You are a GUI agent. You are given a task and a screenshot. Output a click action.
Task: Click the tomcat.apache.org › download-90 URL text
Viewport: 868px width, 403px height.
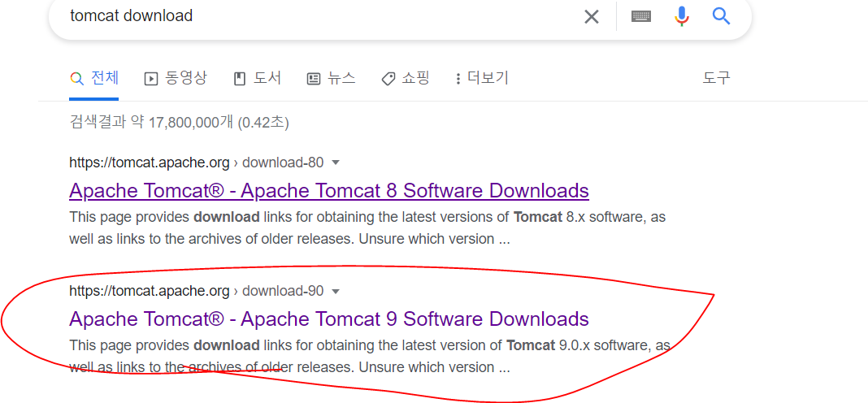click(197, 291)
